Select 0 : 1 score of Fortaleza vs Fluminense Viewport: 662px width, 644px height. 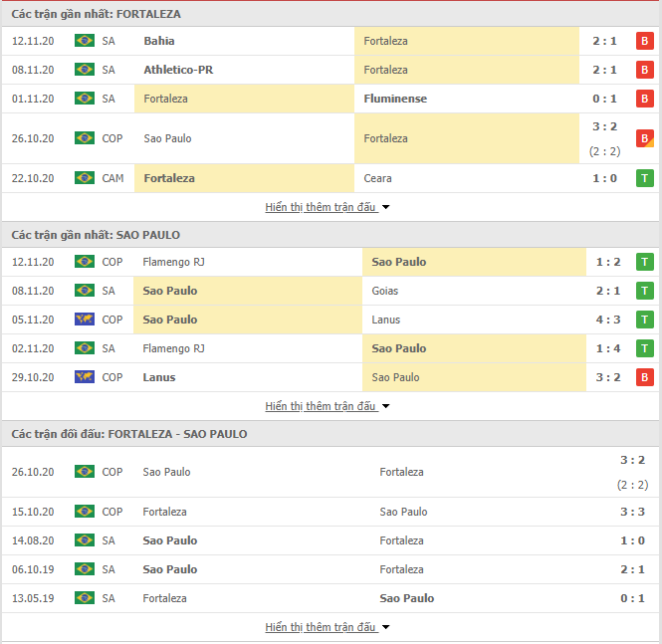(x=604, y=99)
